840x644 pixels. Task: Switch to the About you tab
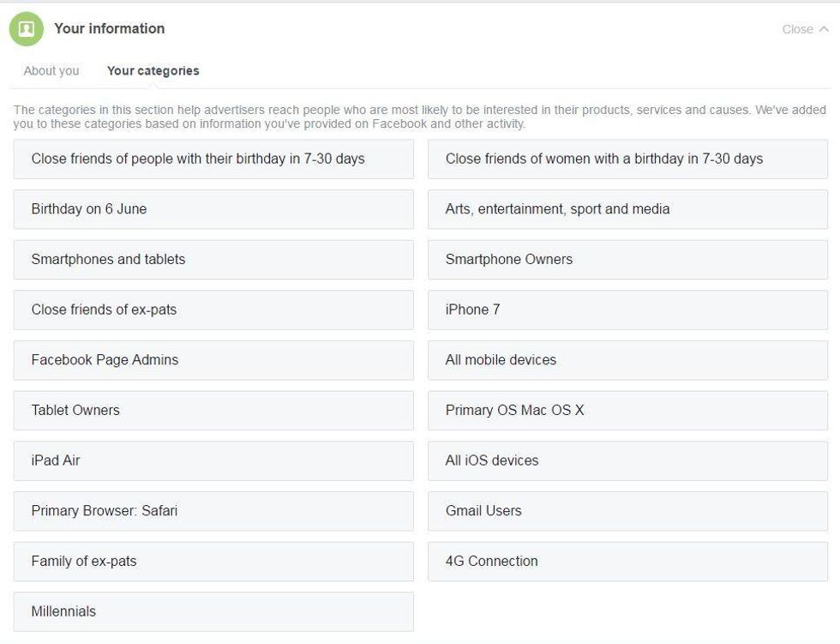tap(51, 70)
